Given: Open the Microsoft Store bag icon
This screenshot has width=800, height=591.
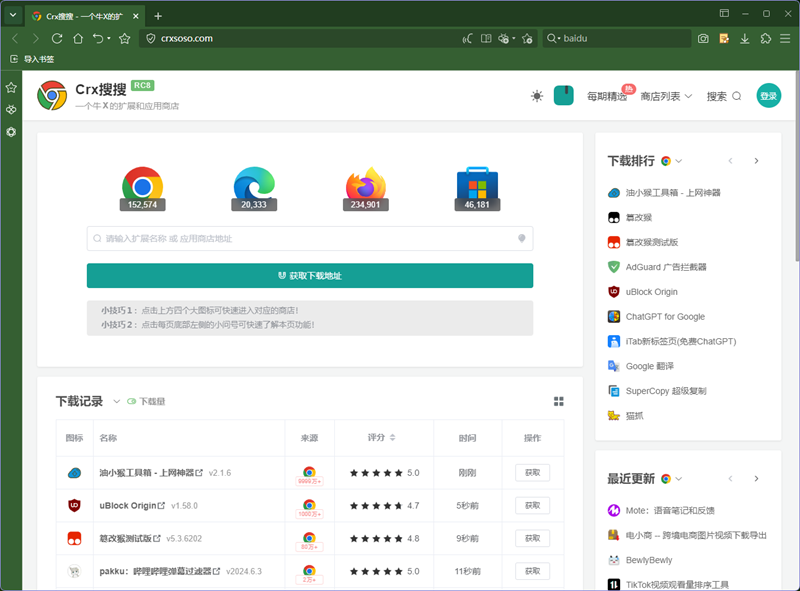Looking at the screenshot, I should [x=477, y=186].
